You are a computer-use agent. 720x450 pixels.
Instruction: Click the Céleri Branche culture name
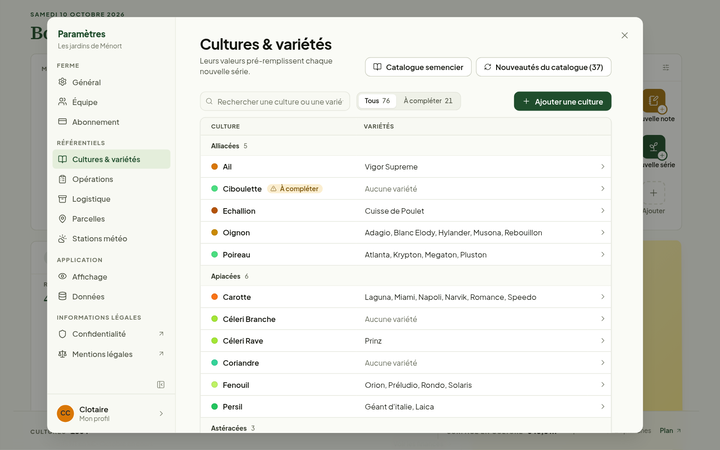249,319
